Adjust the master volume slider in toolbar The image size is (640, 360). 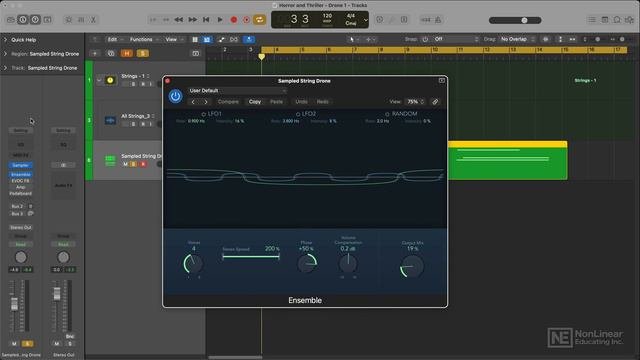[515, 20]
